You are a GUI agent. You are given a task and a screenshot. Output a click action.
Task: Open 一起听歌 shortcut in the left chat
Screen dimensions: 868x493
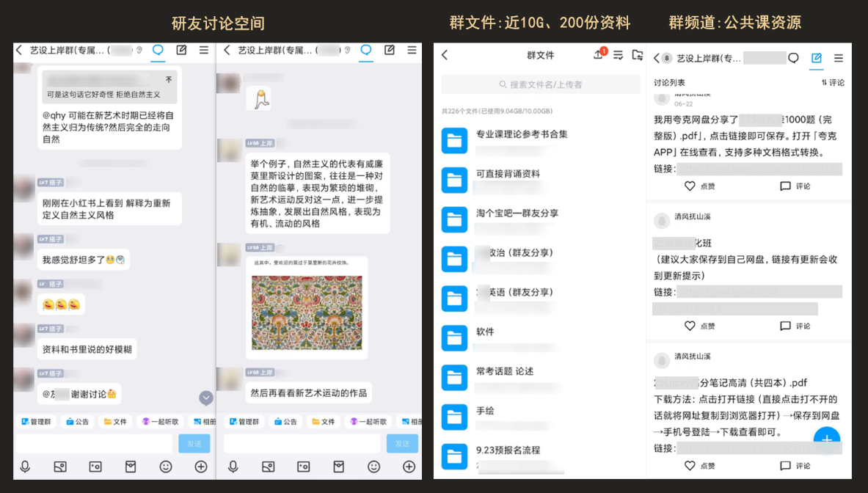tap(161, 422)
